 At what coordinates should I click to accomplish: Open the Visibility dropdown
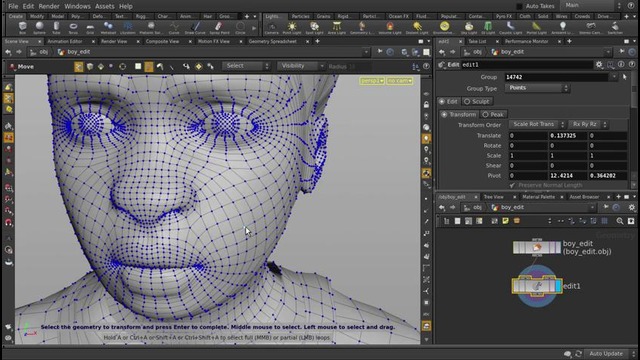click(x=301, y=66)
